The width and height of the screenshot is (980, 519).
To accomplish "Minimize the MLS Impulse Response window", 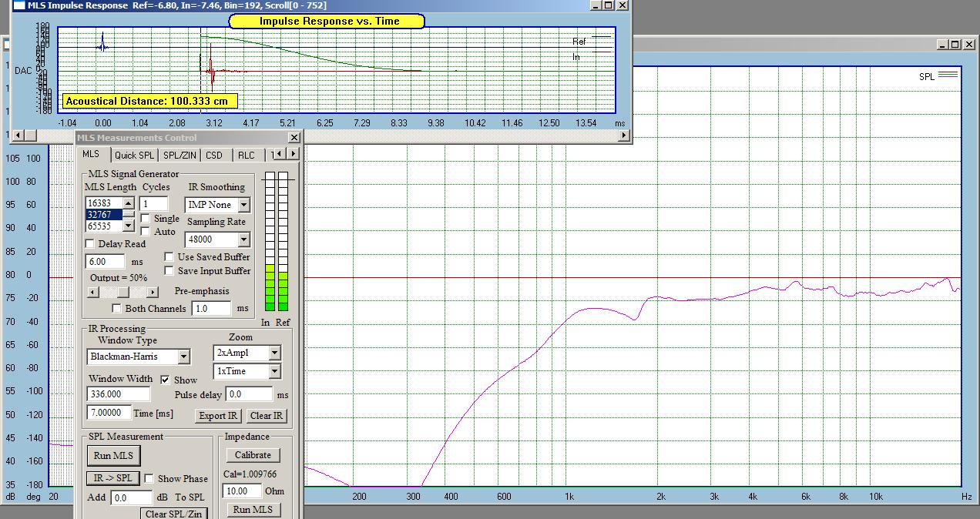I will click(x=595, y=5).
